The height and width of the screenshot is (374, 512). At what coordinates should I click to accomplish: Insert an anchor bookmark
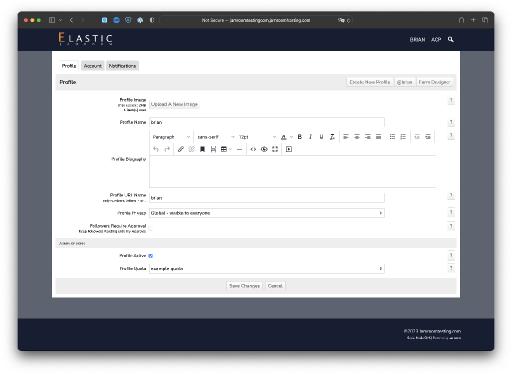tap(202, 149)
